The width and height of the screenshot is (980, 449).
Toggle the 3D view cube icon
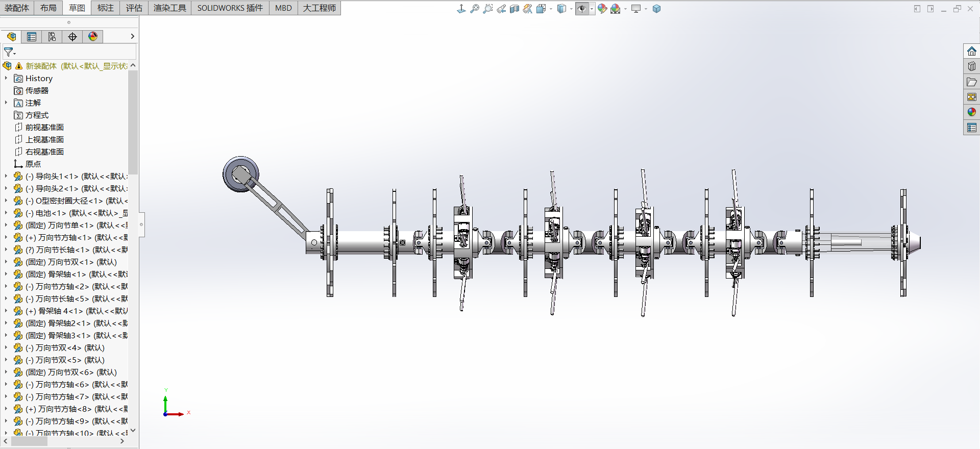pyautogui.click(x=656, y=9)
